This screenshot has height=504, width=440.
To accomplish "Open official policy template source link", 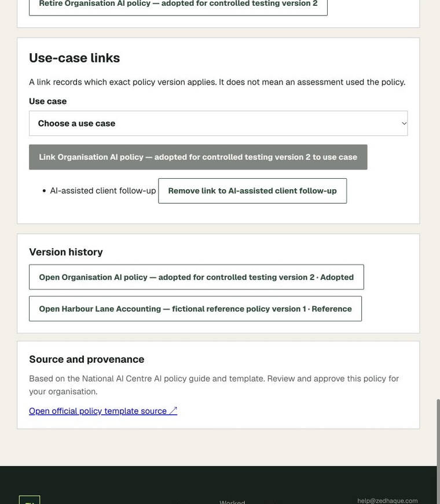I will [103, 411].
